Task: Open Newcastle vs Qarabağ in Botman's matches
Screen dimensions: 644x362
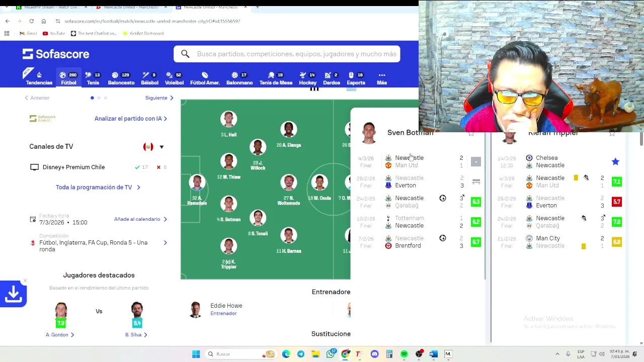Action: [x=419, y=202]
